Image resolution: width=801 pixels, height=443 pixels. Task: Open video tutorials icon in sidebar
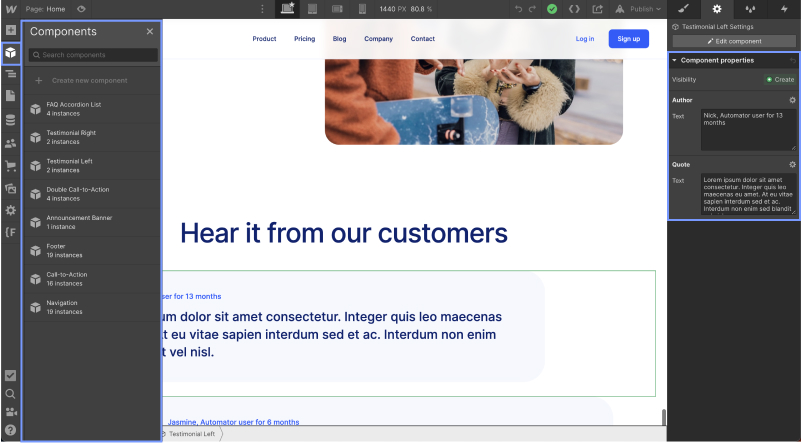click(11, 412)
